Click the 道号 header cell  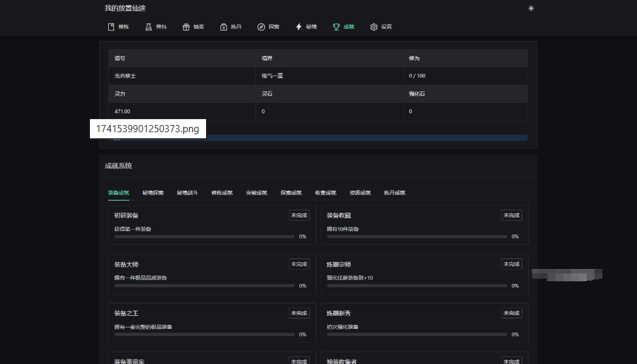[x=182, y=58]
